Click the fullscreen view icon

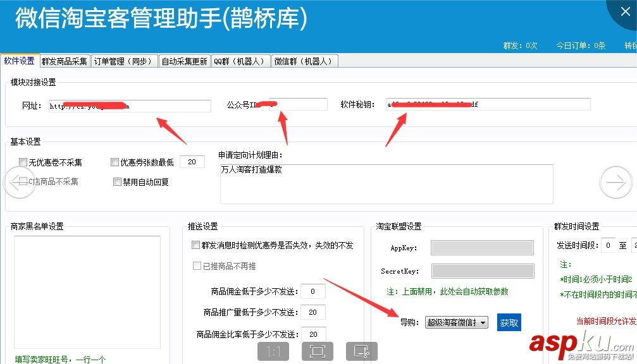[317, 351]
